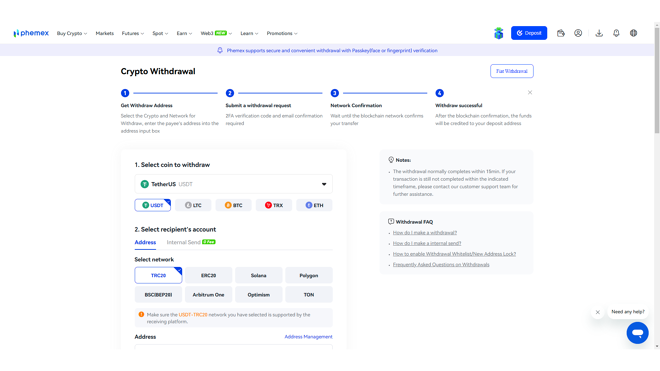This screenshot has width=660, height=371.
Task: Open the wallet assets icon
Action: tap(560, 33)
